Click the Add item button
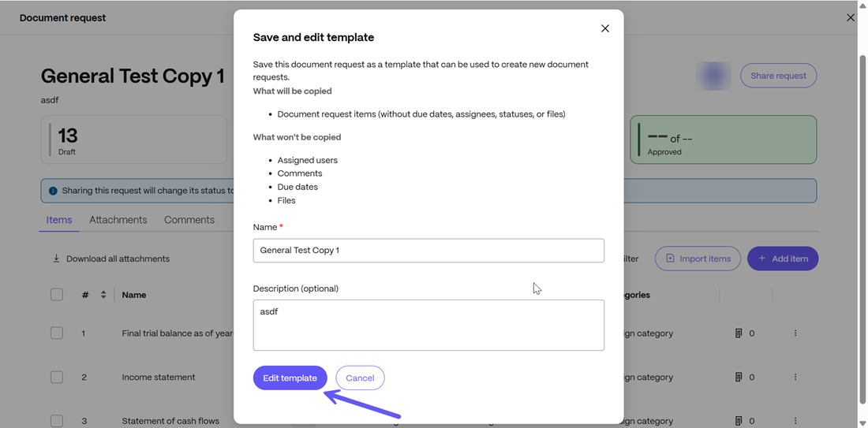The height and width of the screenshot is (428, 868). tap(783, 259)
